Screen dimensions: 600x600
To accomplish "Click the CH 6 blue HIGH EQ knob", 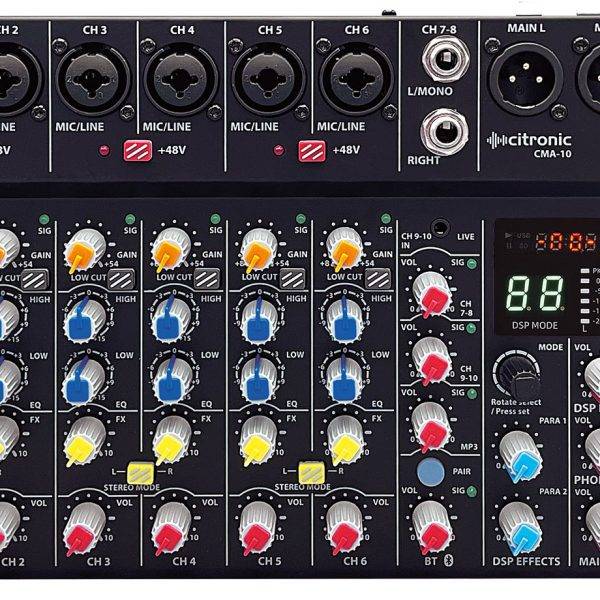I will point(345,321).
